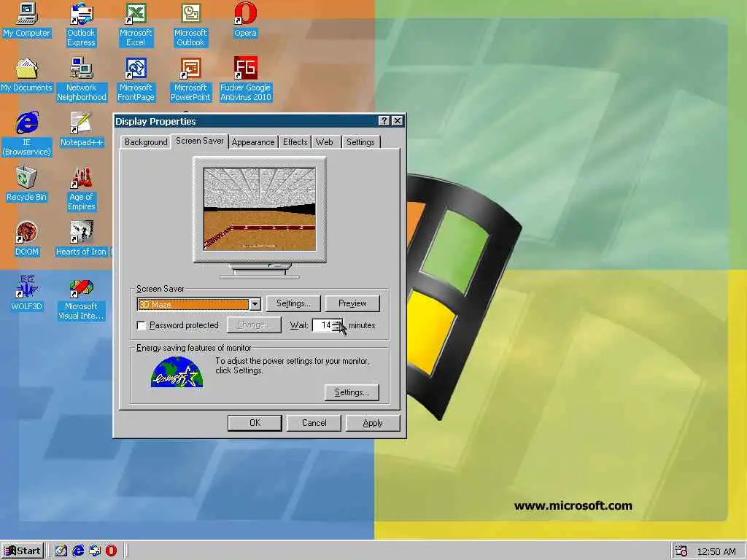Screen dimensions: 747x560
Task: Click Wait minutes spinner arrows
Action: click(338, 325)
